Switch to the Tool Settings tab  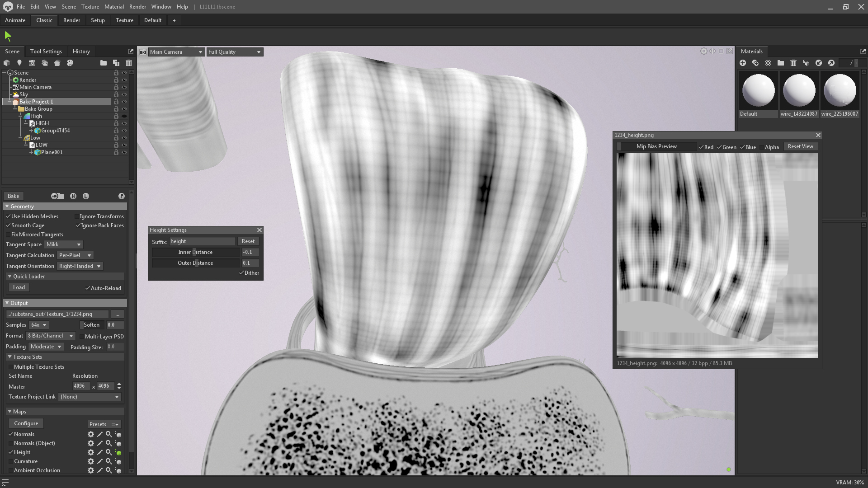click(46, 51)
